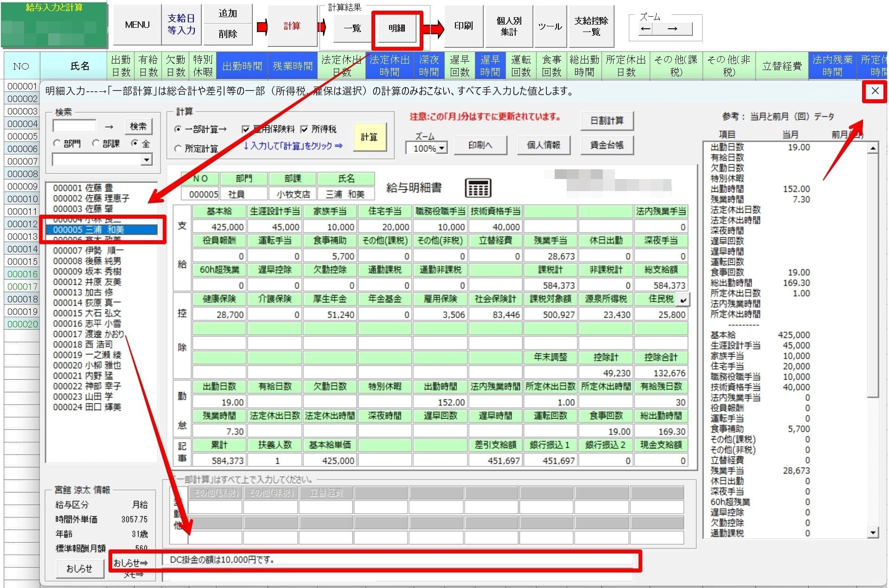889x588 pixels.
Task: Click the checkmark button next to 住民税
Action: point(683,300)
